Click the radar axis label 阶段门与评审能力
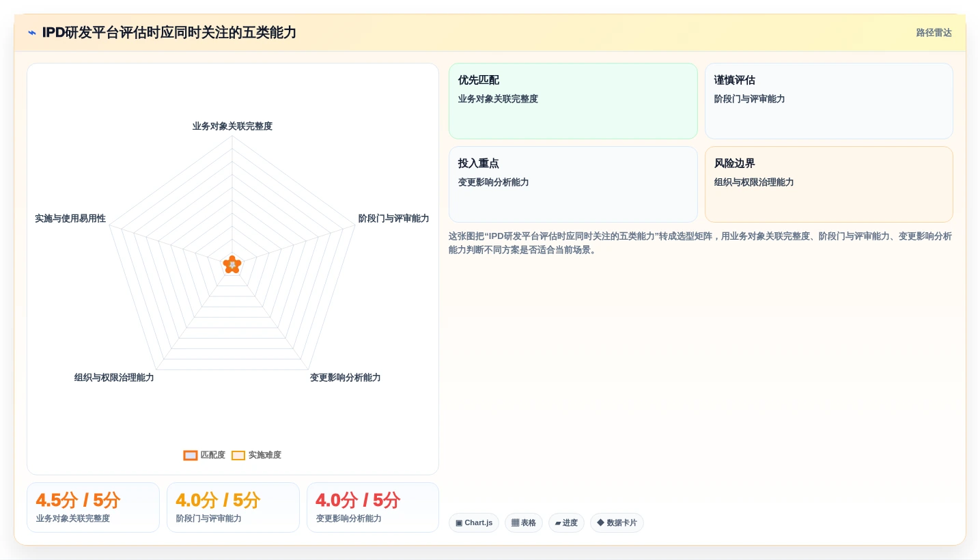 click(393, 219)
